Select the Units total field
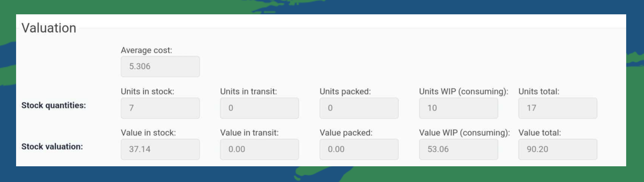 pos(558,108)
